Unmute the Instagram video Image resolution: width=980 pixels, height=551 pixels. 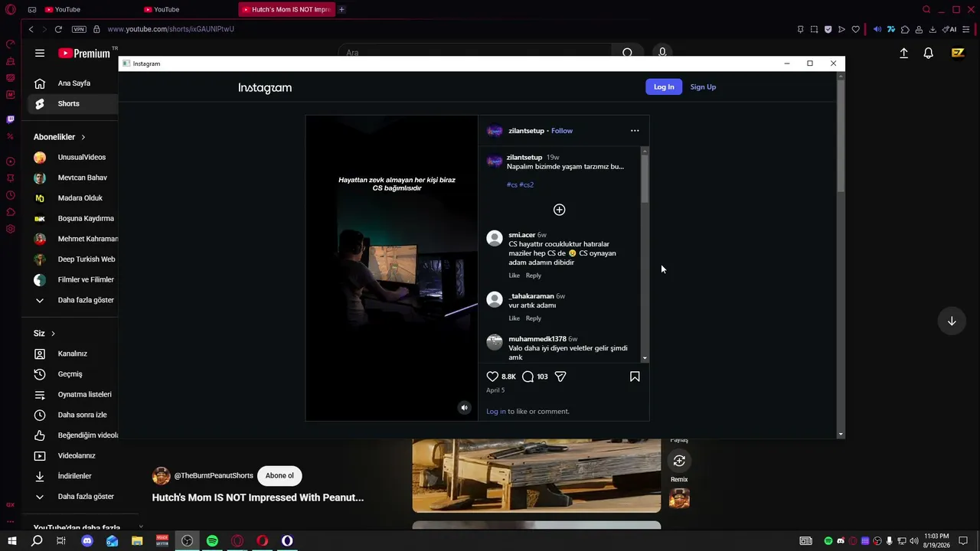[x=464, y=408]
